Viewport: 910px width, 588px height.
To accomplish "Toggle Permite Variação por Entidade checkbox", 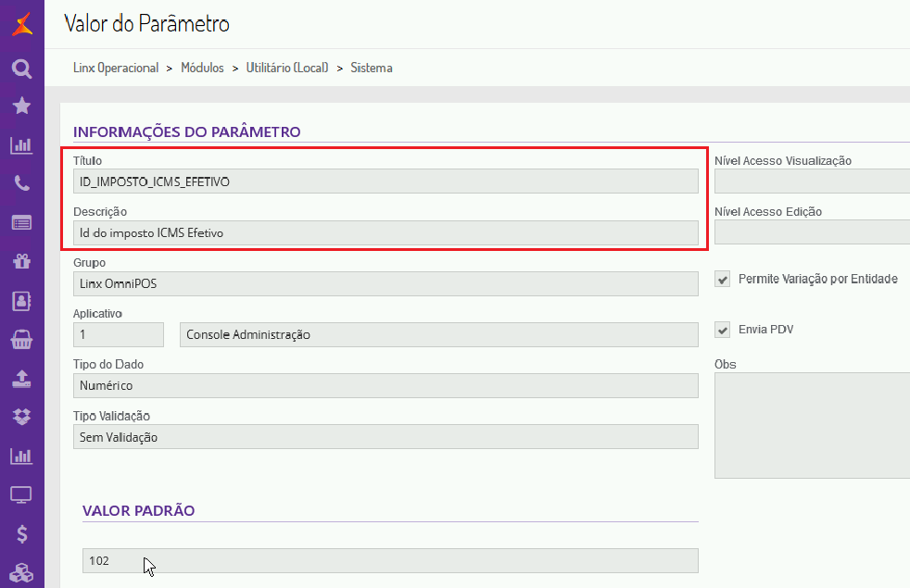I will coord(723,279).
